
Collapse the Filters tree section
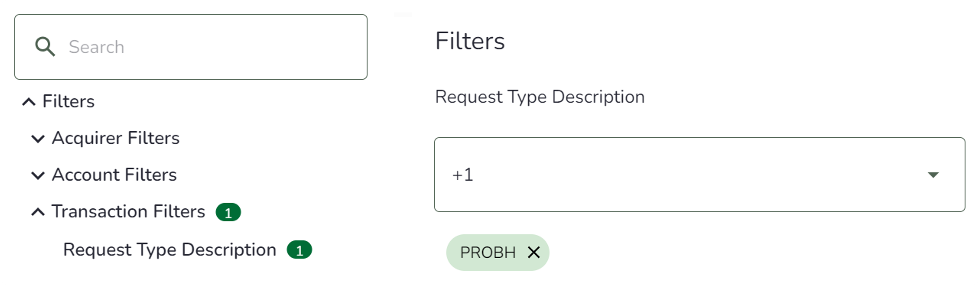[x=29, y=102]
